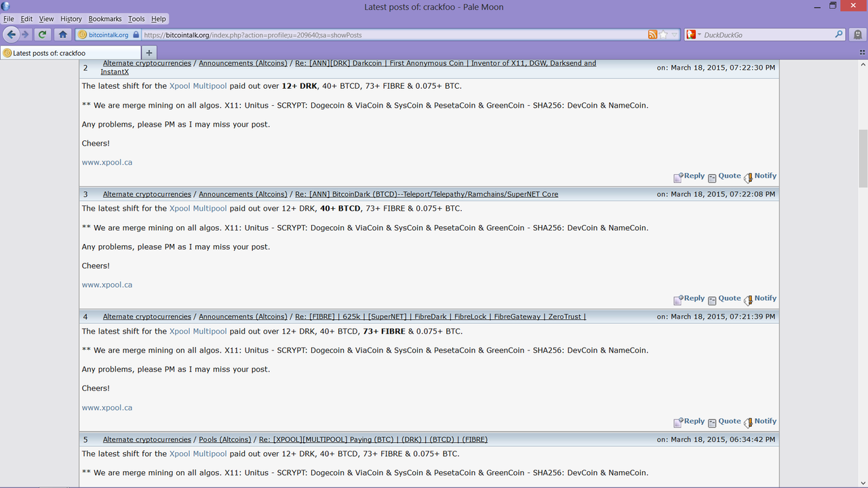This screenshot has width=868, height=488.
Task: Visit www.xpool.ca link in post 2
Action: [107, 163]
